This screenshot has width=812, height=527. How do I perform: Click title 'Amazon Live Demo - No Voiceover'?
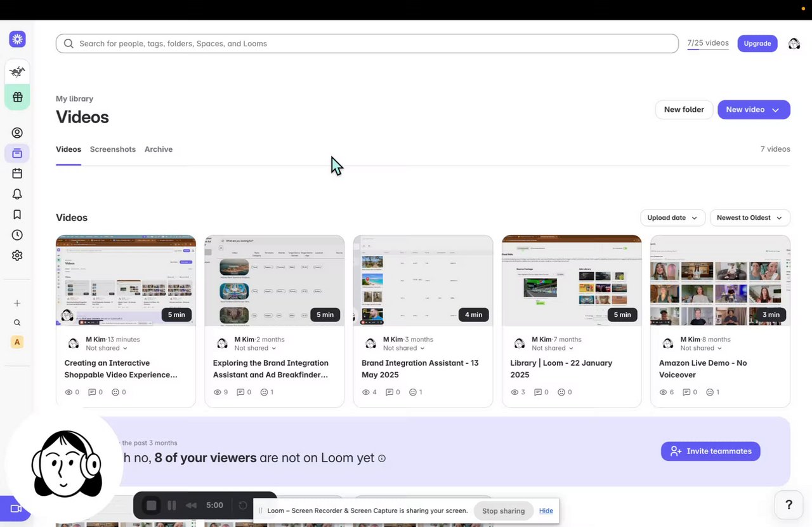coord(703,369)
